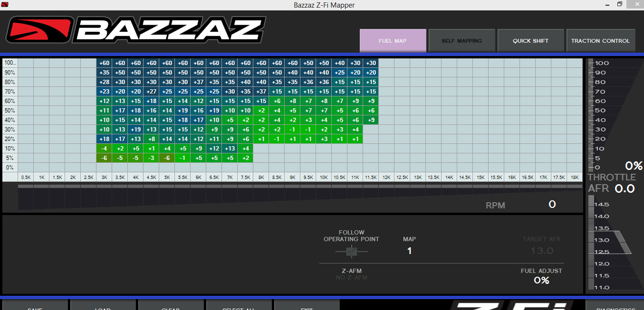Restore the window with the title bar restore button
The height and width of the screenshot is (310, 644).
coord(619,4)
